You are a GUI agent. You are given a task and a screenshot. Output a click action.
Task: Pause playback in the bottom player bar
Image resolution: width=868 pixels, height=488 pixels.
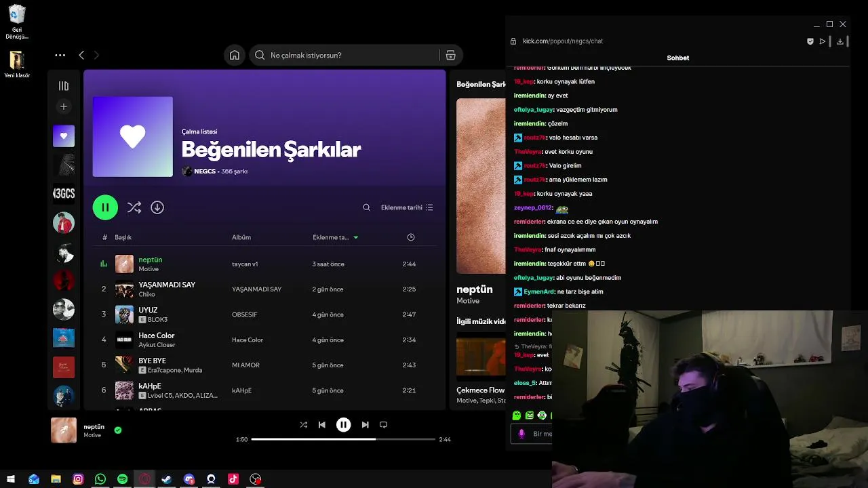tap(344, 425)
